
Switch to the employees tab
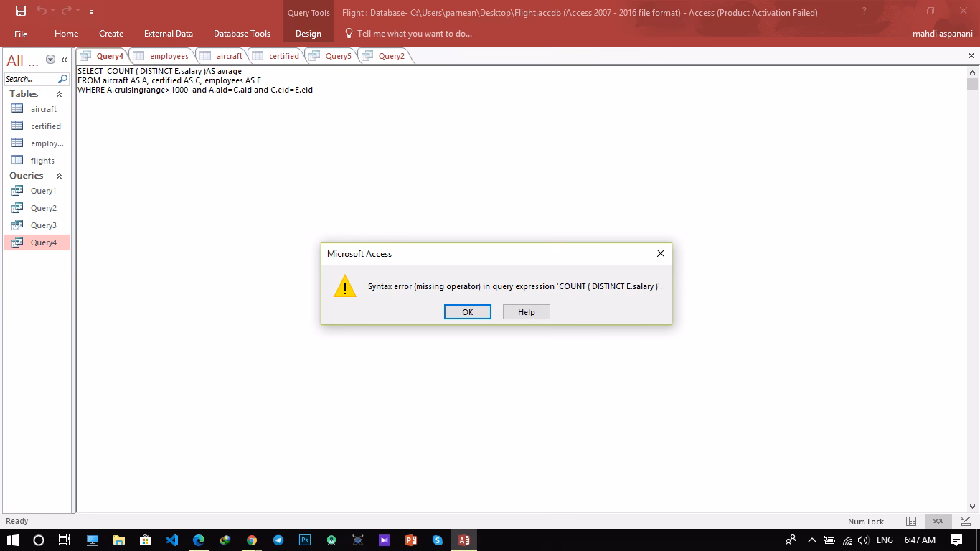tap(171, 55)
